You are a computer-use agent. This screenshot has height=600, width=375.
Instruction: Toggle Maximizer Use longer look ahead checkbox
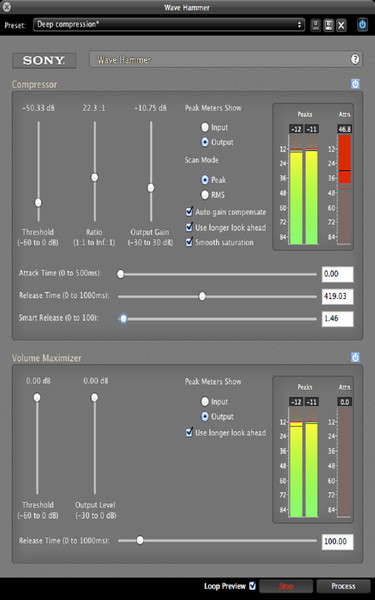(189, 432)
